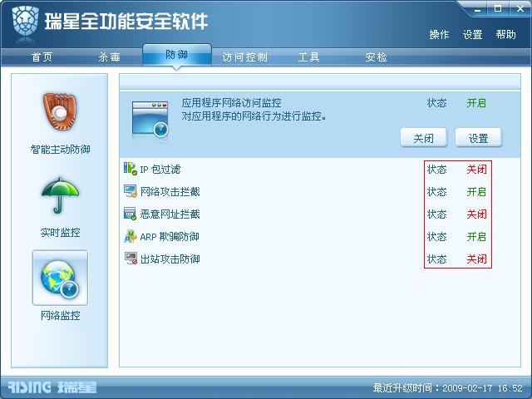Image resolution: width=532 pixels, height=399 pixels.
Task: Click the 开启 status of 应用程序网络访问监控
Action: [x=476, y=103]
